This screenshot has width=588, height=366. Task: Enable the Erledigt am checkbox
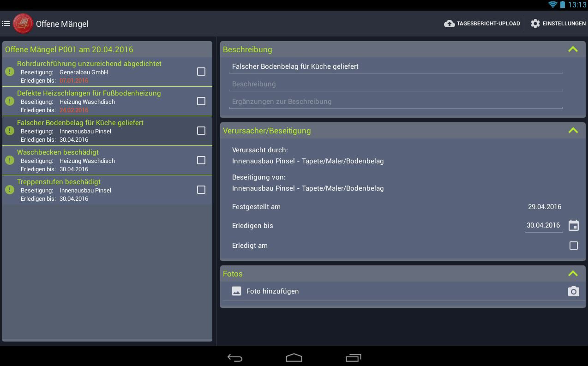[573, 246]
